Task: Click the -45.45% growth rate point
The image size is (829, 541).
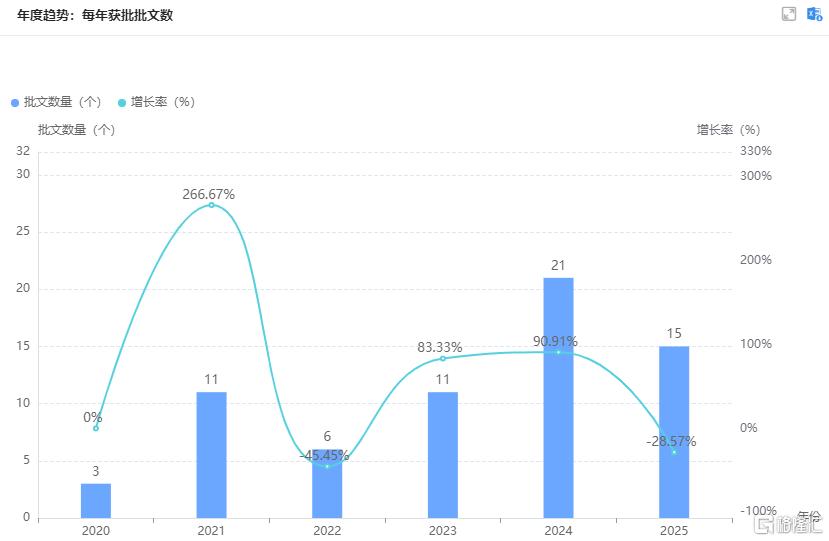Action: 327,466
